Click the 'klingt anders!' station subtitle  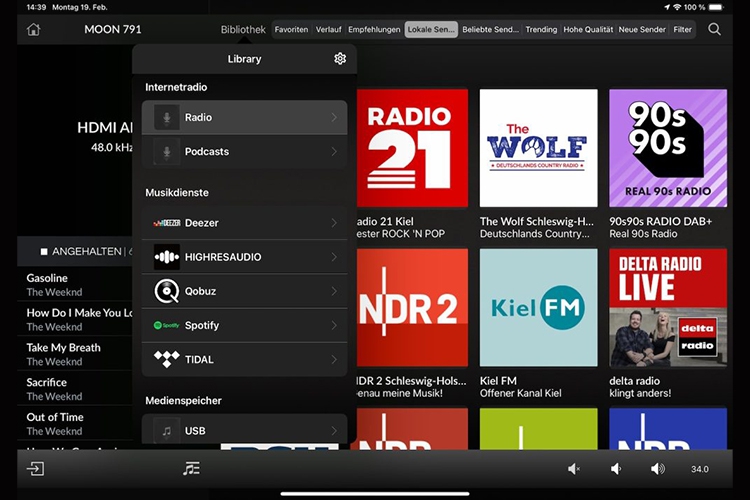640,393
